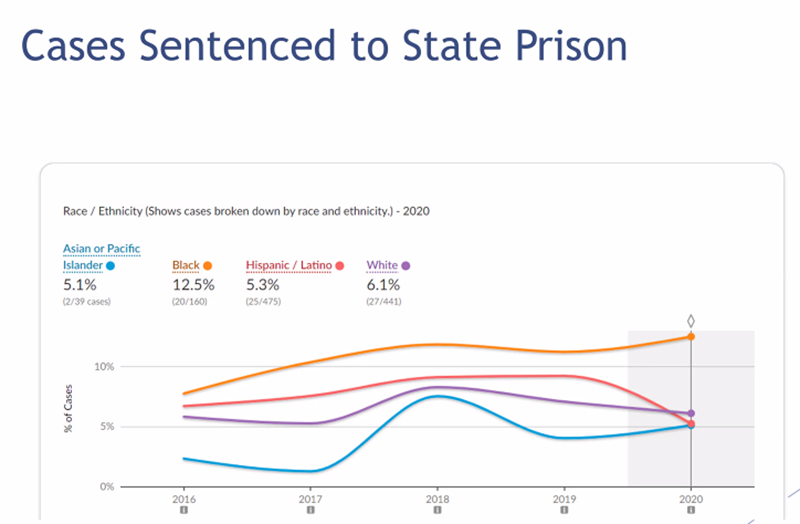Click the diamond marker above the 2020 line

coord(691,321)
